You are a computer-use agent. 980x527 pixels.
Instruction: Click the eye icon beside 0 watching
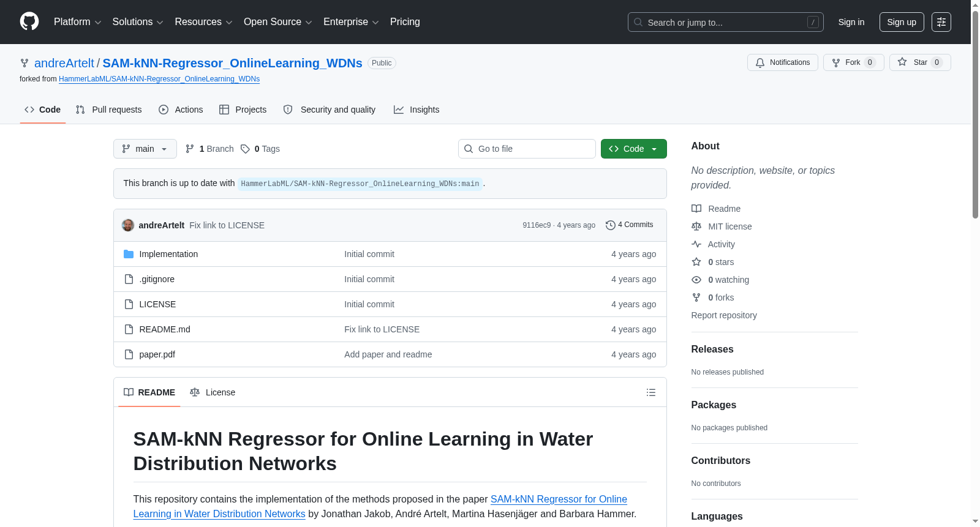coord(696,280)
